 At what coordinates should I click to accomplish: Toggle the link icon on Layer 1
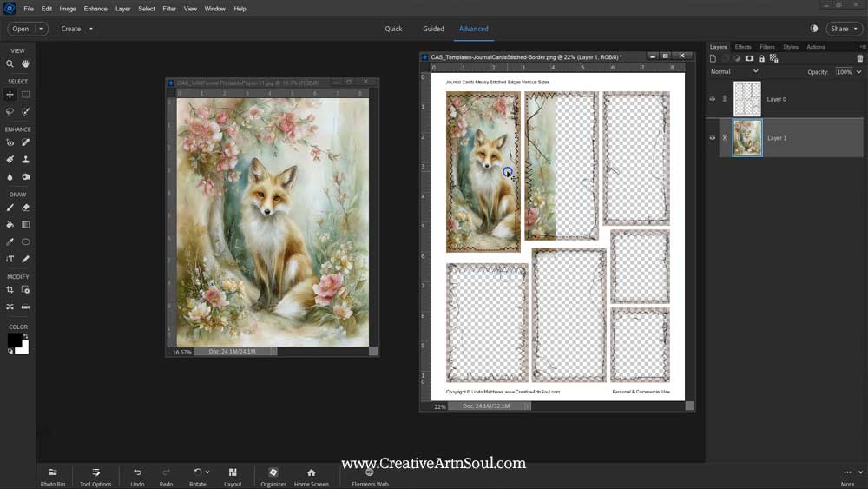click(725, 138)
